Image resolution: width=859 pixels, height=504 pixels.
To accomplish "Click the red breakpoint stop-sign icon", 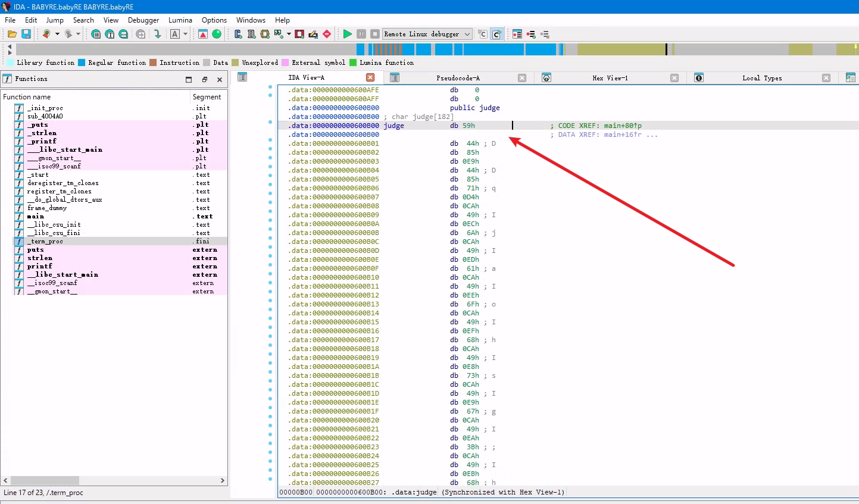I will (x=327, y=34).
